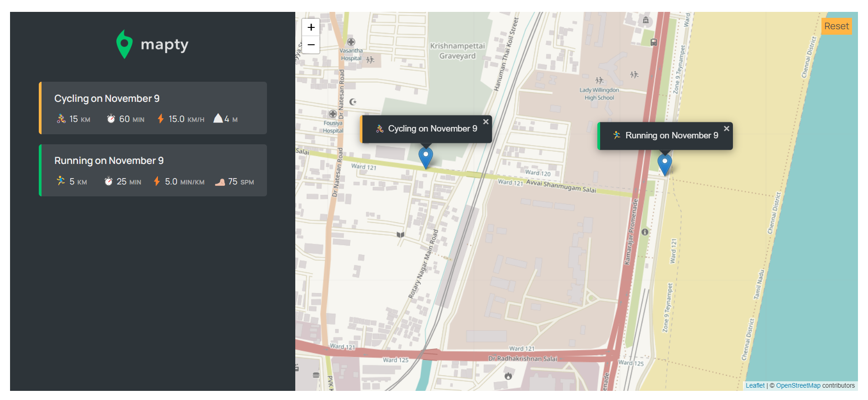Close the Running on November 9 popup
This screenshot has height=400, width=868.
click(727, 129)
